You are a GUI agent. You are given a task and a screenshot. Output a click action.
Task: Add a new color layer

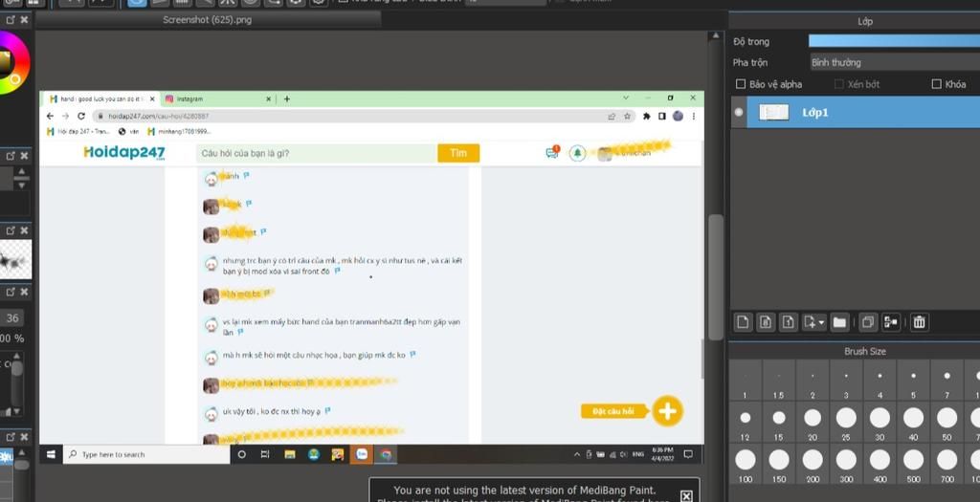(x=743, y=322)
